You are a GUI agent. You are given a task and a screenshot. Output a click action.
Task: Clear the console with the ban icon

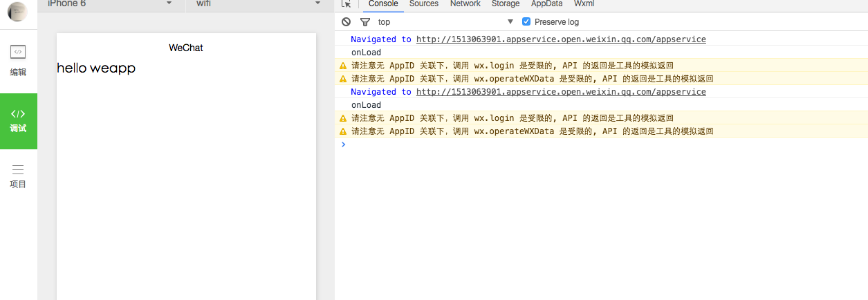(x=346, y=22)
